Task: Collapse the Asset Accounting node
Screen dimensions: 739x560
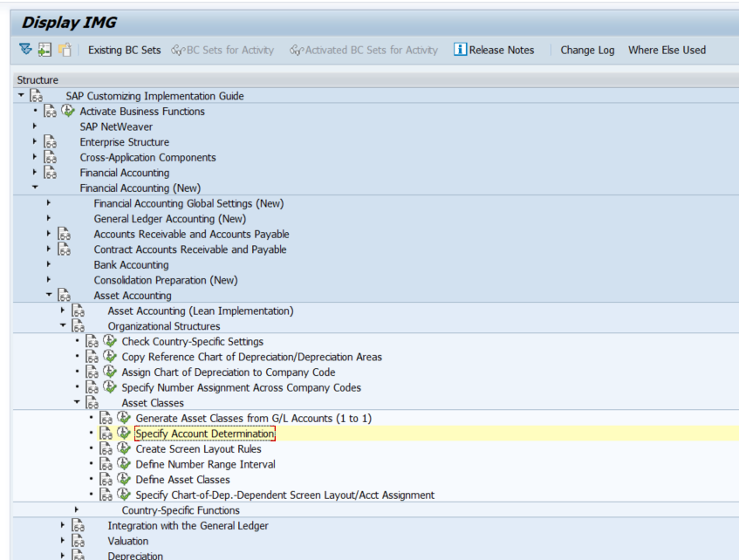Action: coord(49,295)
